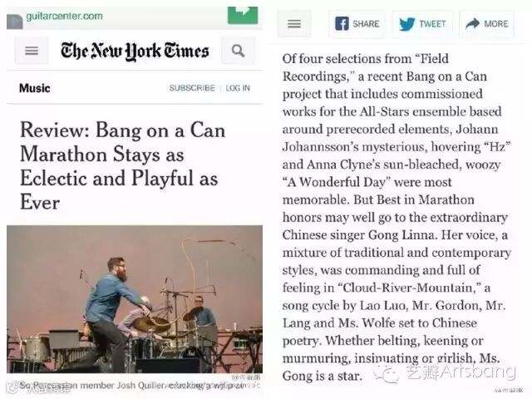This screenshot has width=532, height=399.
Task: Click the TWEET text button
Action: coord(432,24)
